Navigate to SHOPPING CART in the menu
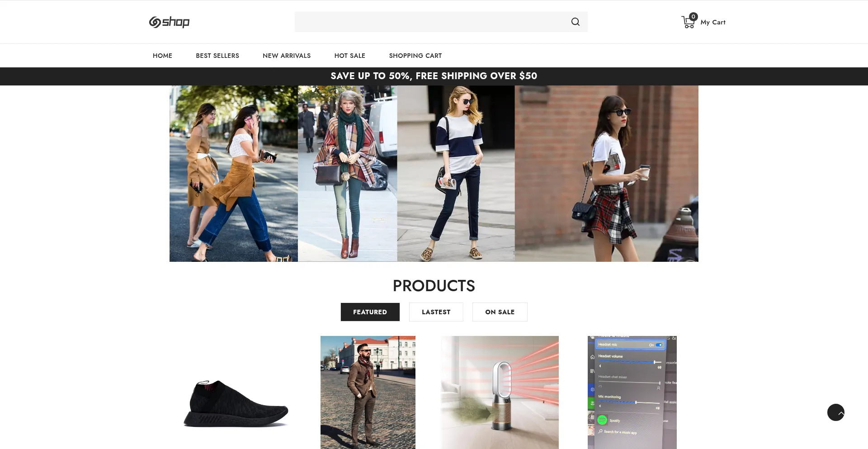Viewport: 868px width, 449px height. point(415,56)
